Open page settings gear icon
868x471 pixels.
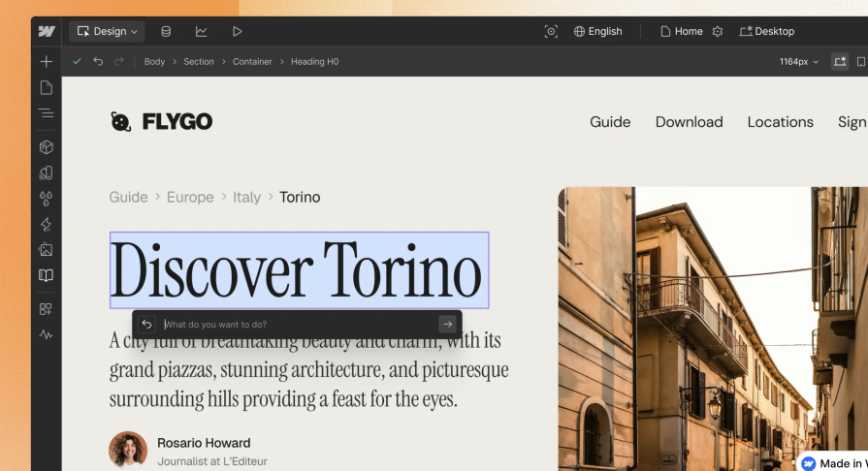718,32
